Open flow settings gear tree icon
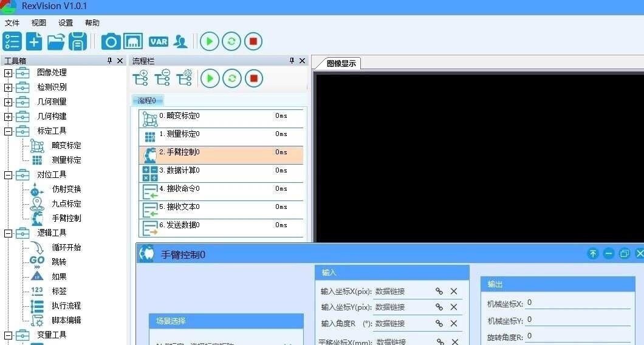Image resolution: width=644 pixels, height=345 pixels. (185, 78)
